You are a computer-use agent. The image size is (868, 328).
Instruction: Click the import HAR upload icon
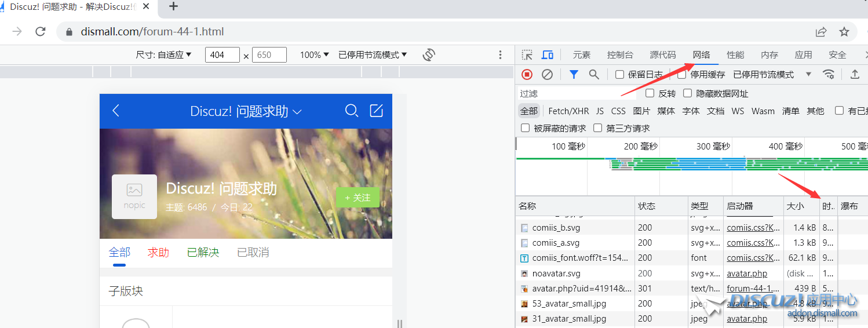coord(855,74)
